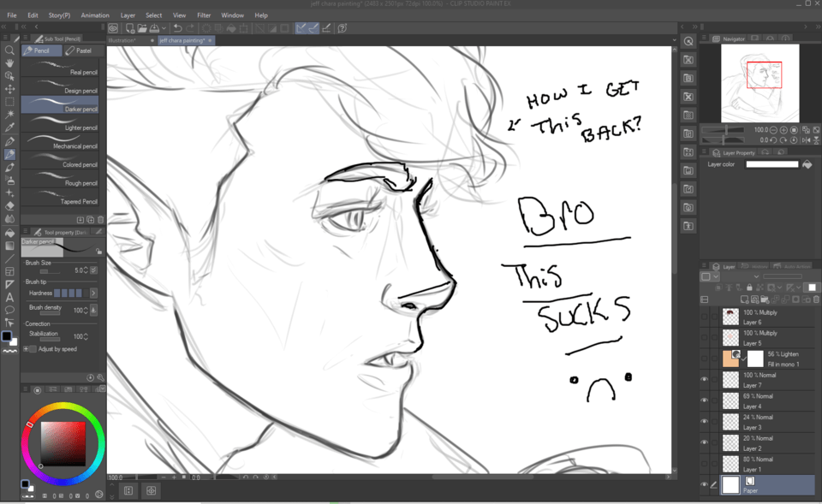Open the Filter menu
The width and height of the screenshot is (822, 504).
tap(204, 15)
